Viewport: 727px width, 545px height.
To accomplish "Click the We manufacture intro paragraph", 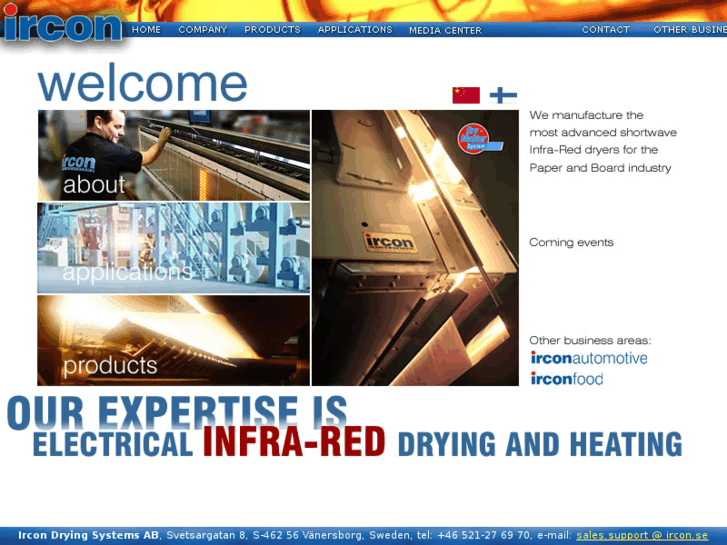I will point(603,141).
